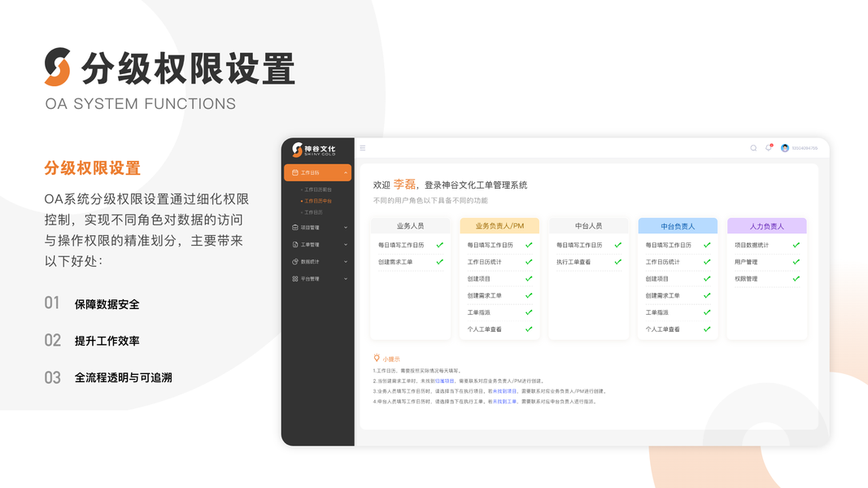Expand the 工单管理 menu chevron
868x488 pixels.
[x=346, y=245]
